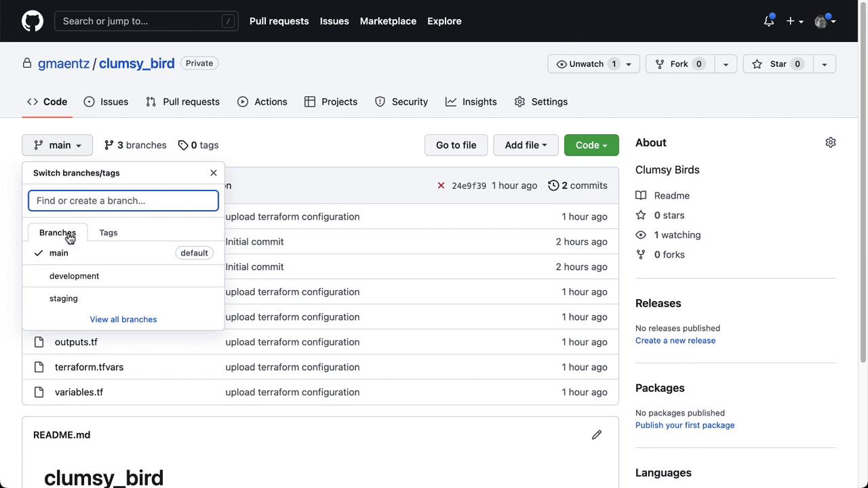
Task: Select the staging branch
Action: (x=64, y=298)
